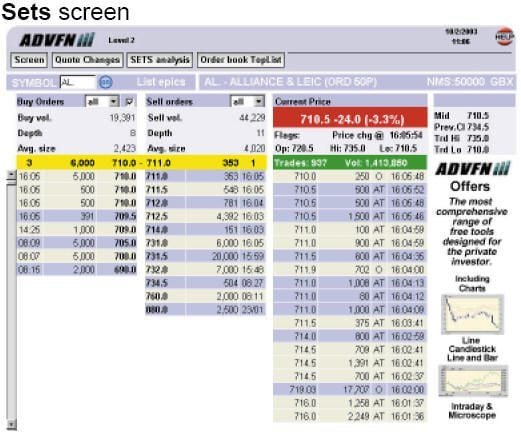Select trade 711.5 of 375 shares
Image resolution: width=521 pixels, height=435 pixels.
pyautogui.click(x=350, y=323)
